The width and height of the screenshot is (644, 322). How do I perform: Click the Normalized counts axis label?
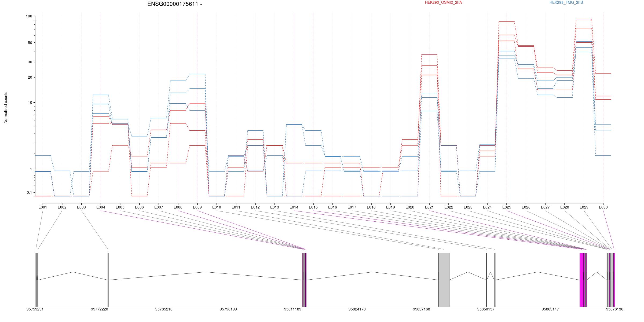6,108
